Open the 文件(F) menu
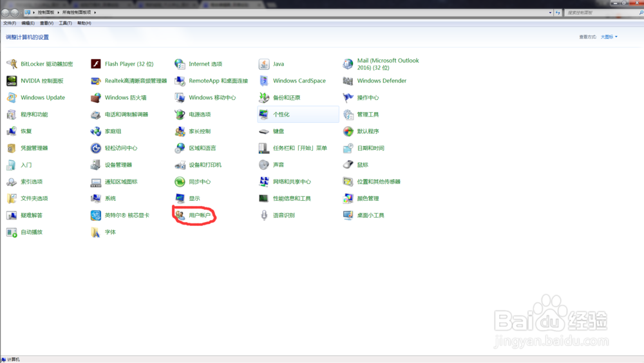Screen dimensions: 644x363 coord(10,23)
